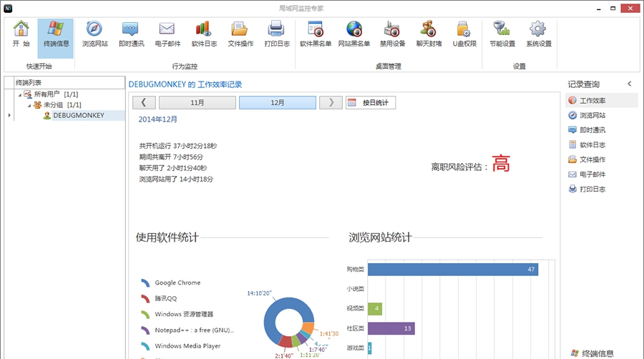The width and height of the screenshot is (644, 359).
Task: Switch to the 11月 tab
Action: coord(197,102)
